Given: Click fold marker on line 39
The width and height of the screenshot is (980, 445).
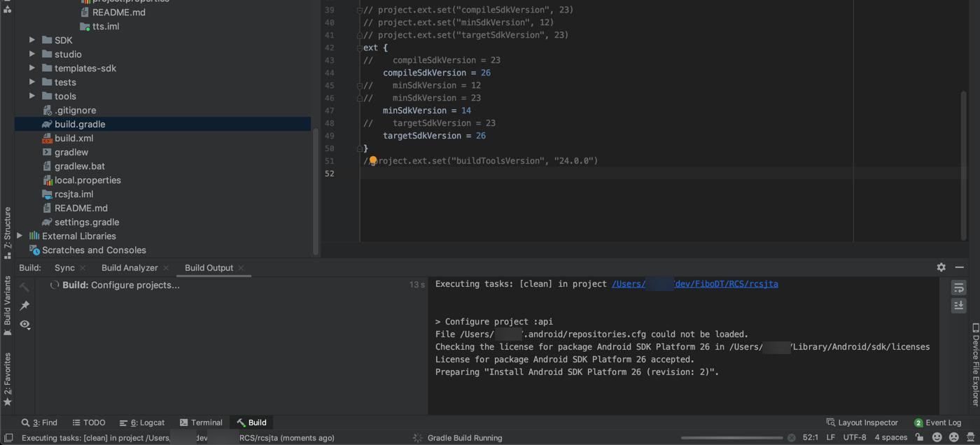Looking at the screenshot, I should [360, 10].
